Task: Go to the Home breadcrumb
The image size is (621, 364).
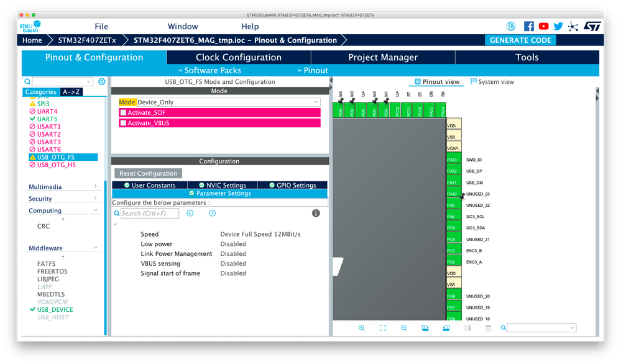Action: (32, 40)
